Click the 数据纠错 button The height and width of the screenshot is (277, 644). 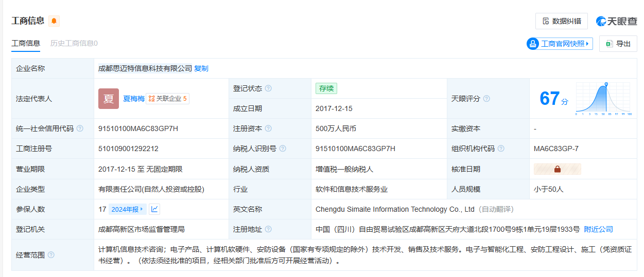point(561,21)
